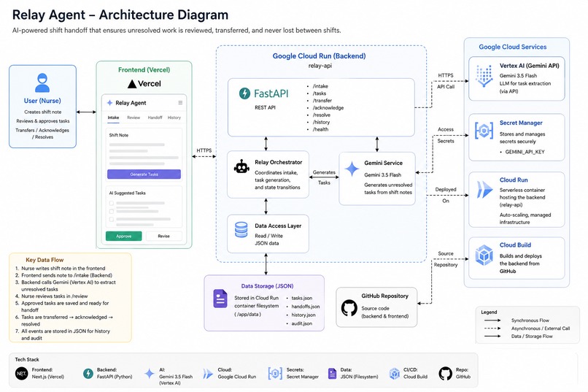Check the second AI Suggested Tasks checkbox
The height and width of the screenshot is (392, 588).
112,211
